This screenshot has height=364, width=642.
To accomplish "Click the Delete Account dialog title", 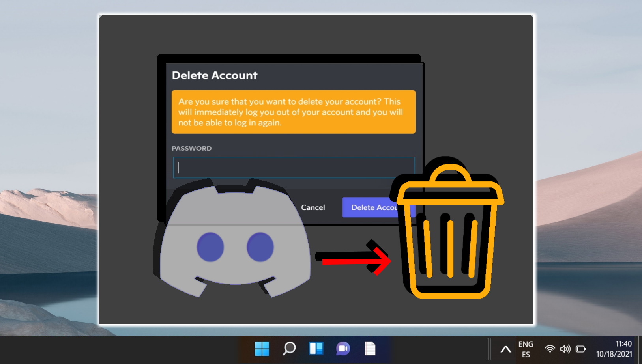I will [x=215, y=75].
